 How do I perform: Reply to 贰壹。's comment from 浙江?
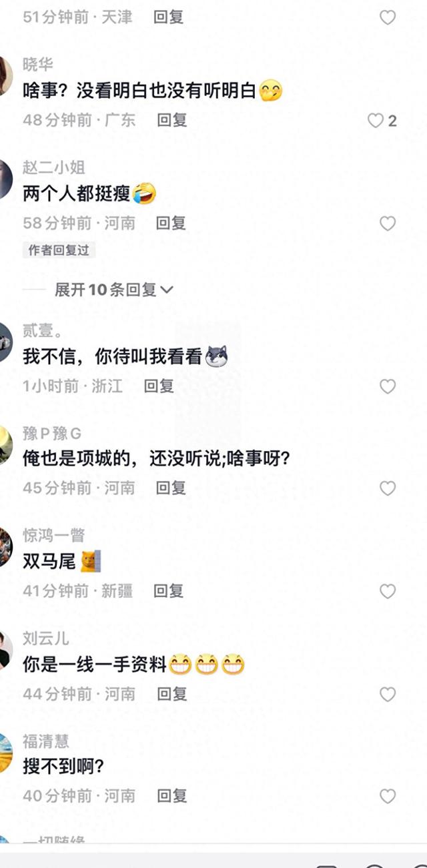159,386
